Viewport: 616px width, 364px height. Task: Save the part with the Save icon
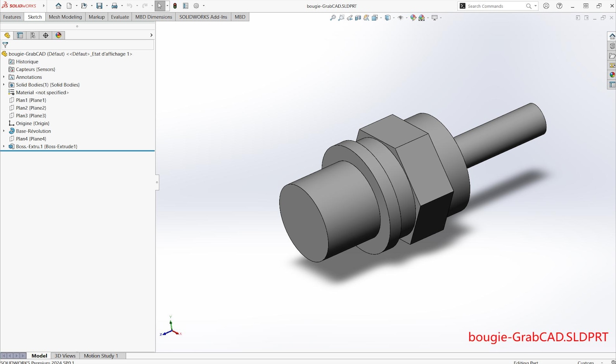[99, 6]
